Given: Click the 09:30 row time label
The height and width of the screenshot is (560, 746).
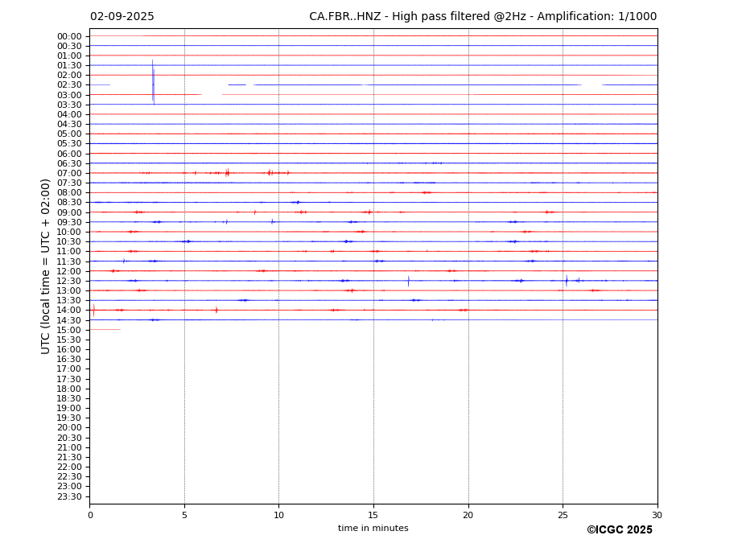Looking at the screenshot, I should tap(69, 222).
